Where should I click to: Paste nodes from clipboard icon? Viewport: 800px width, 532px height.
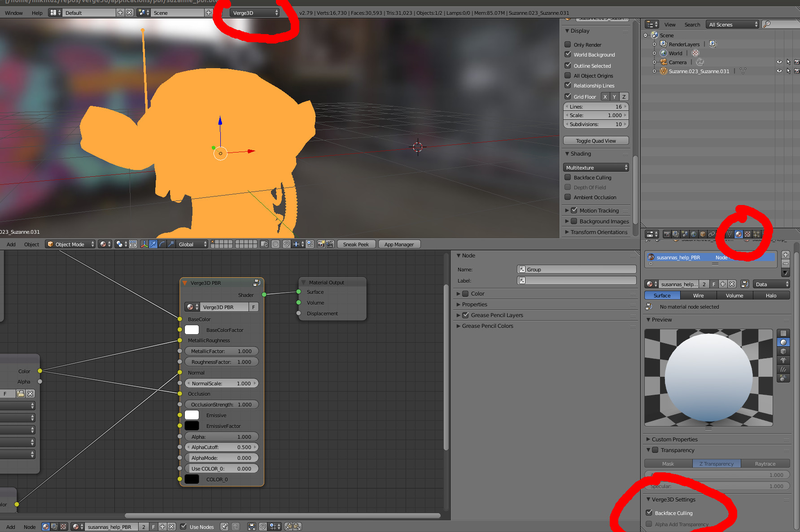(x=297, y=527)
